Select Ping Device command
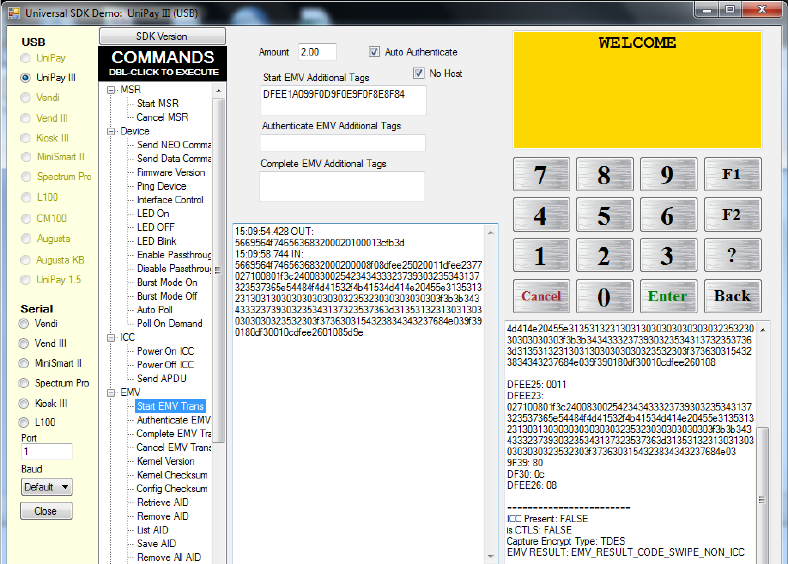The image size is (788, 564). 162,186
